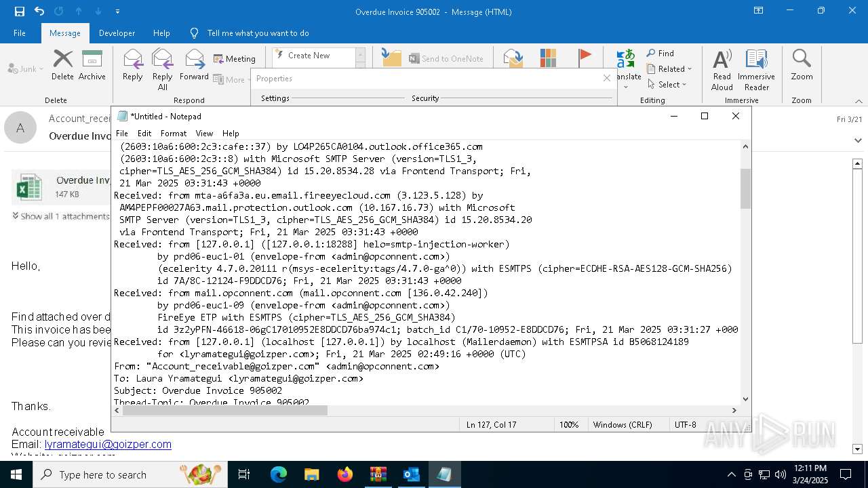Open the Help ribbon tab
Screen dimensions: 868x488
tap(161, 33)
